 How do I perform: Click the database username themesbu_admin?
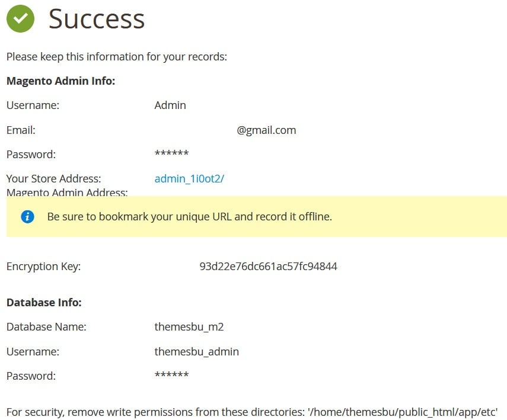click(196, 352)
